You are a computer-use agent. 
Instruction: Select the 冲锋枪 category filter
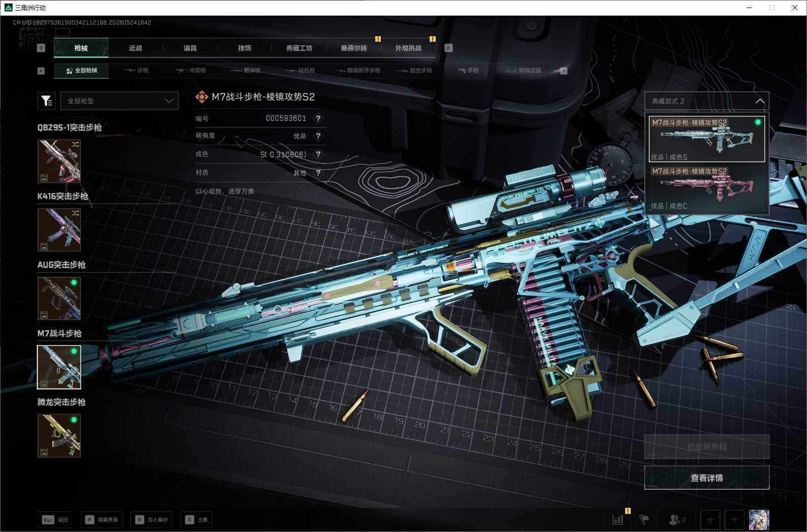190,71
